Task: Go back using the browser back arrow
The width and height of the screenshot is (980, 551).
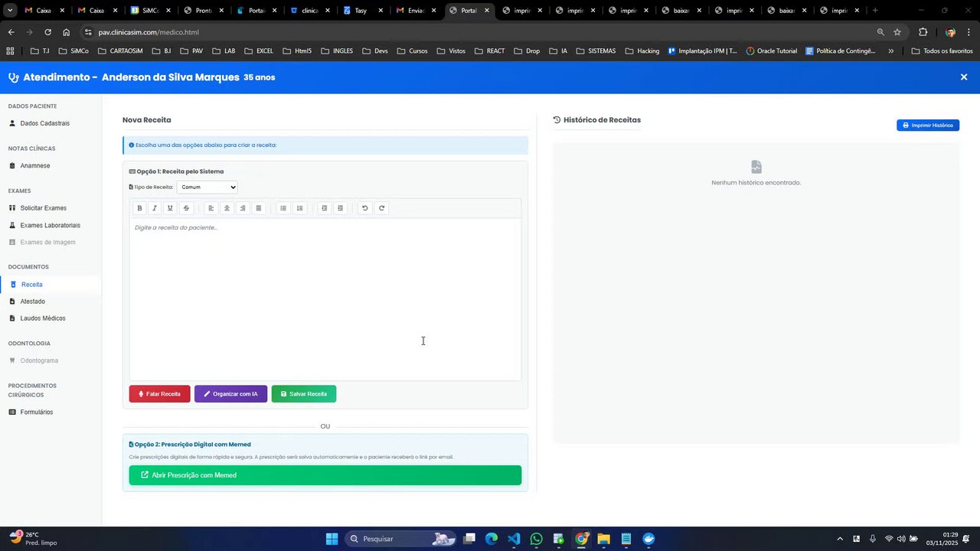Action: tap(11, 32)
